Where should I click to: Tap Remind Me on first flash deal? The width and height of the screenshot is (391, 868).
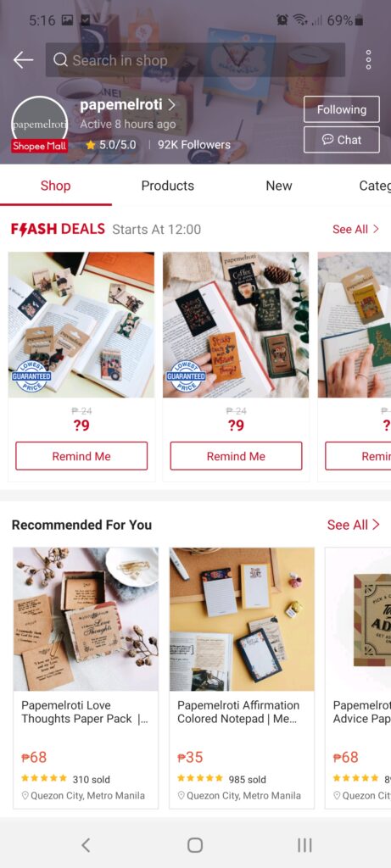81,456
